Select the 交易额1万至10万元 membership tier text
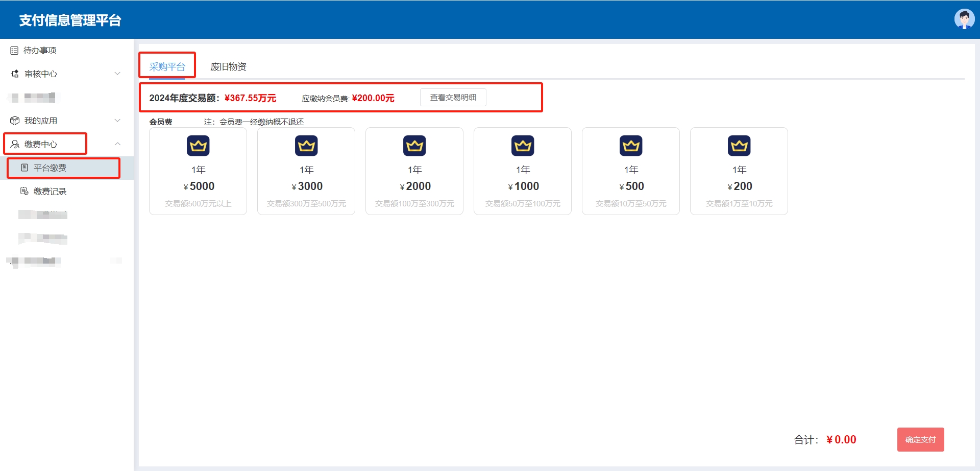Viewport: 980px width, 471px height. tap(739, 204)
